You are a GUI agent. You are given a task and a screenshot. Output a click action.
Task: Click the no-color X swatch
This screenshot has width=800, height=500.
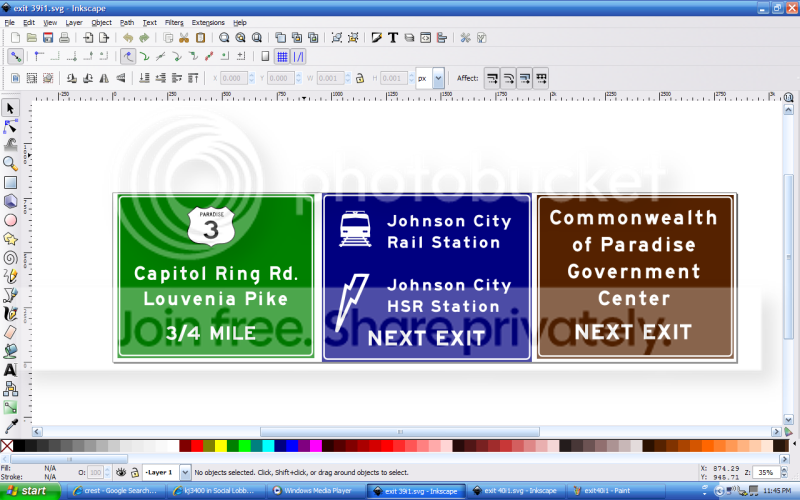(x=7, y=446)
